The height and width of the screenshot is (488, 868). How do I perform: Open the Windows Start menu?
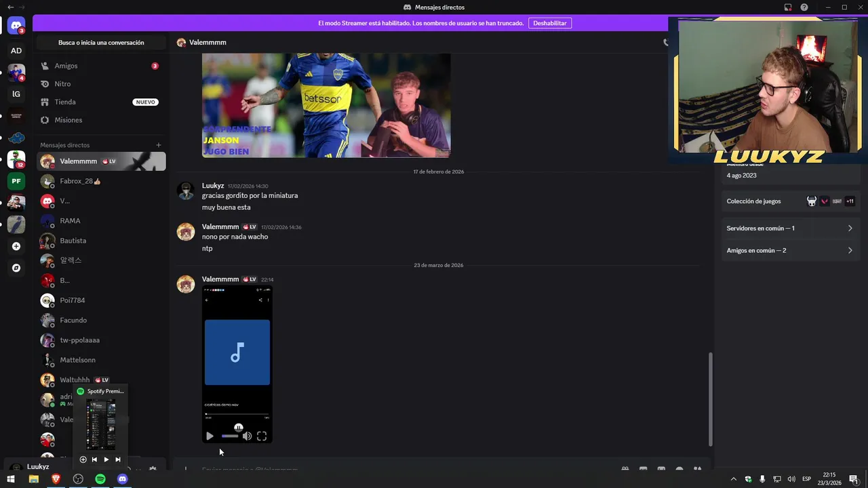coord(10,479)
